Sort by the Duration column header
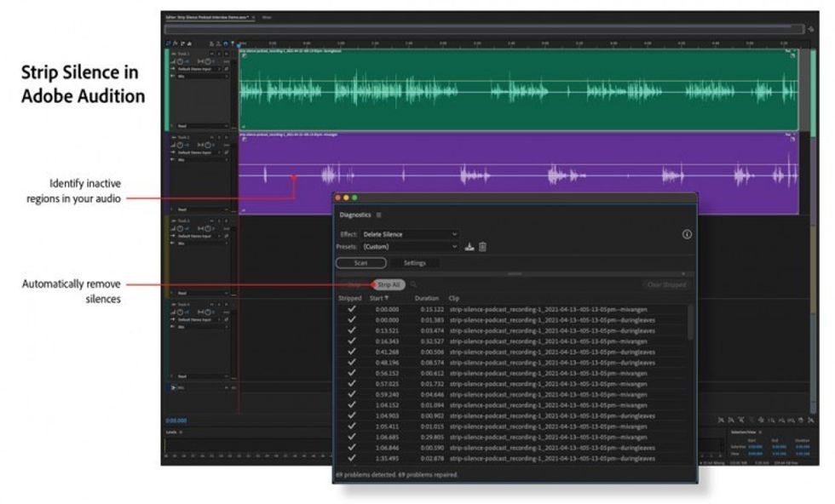This screenshot has height=504, width=835. [427, 298]
